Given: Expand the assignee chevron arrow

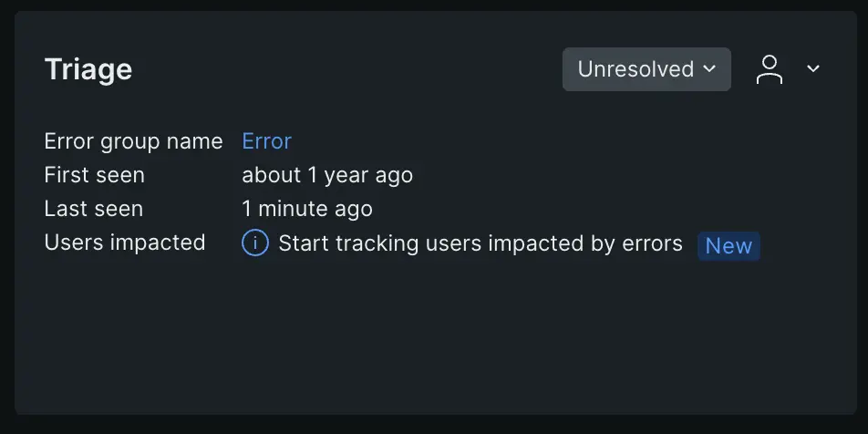Looking at the screenshot, I should pos(813,69).
